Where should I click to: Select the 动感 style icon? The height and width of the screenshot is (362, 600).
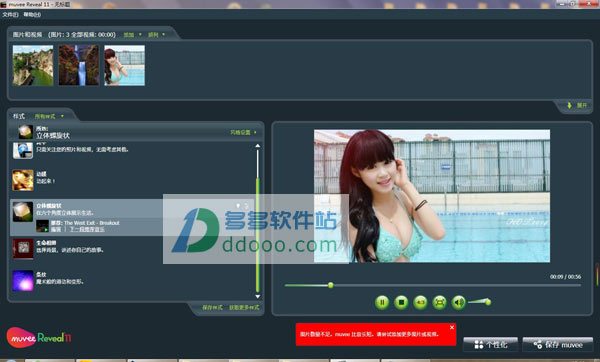click(23, 180)
